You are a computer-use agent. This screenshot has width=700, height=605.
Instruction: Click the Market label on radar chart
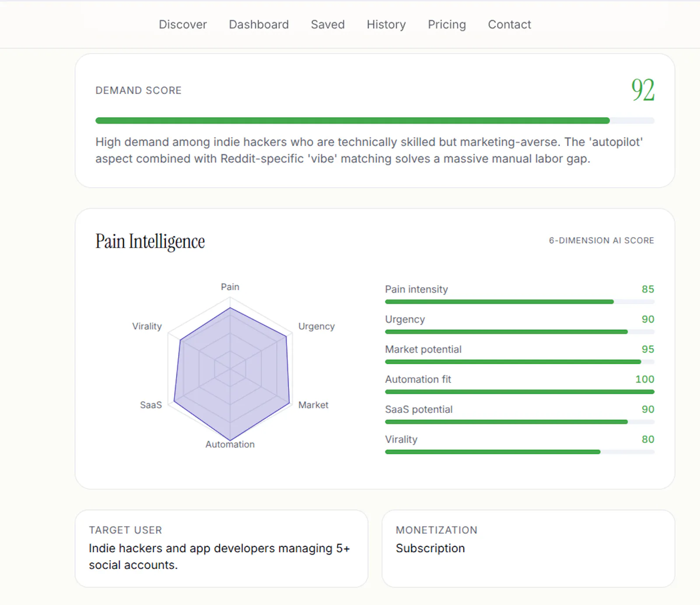click(x=313, y=405)
